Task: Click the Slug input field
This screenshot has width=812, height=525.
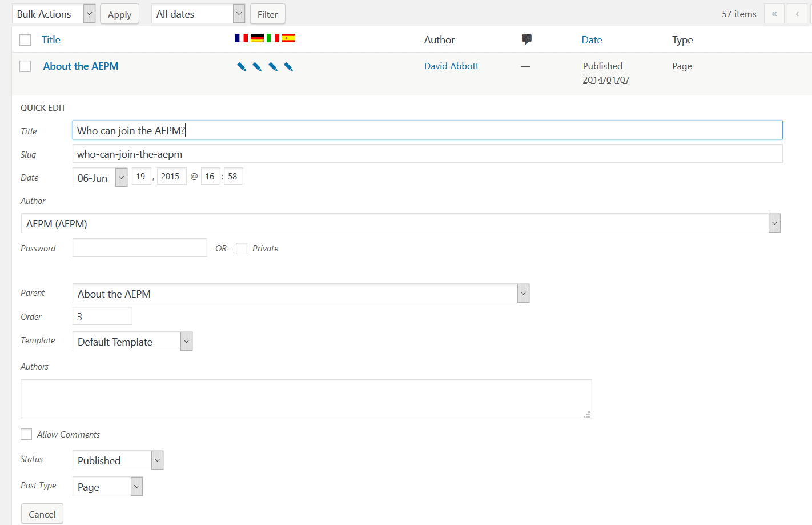Action: [x=427, y=154]
